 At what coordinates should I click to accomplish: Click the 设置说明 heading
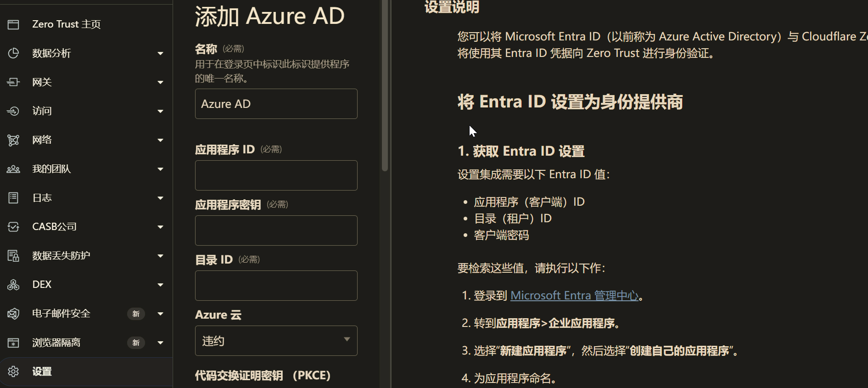(452, 7)
